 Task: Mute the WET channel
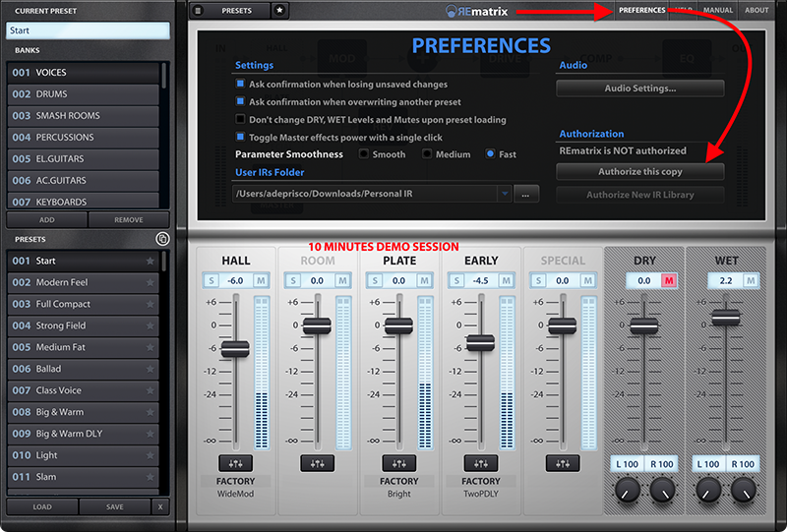pos(751,280)
